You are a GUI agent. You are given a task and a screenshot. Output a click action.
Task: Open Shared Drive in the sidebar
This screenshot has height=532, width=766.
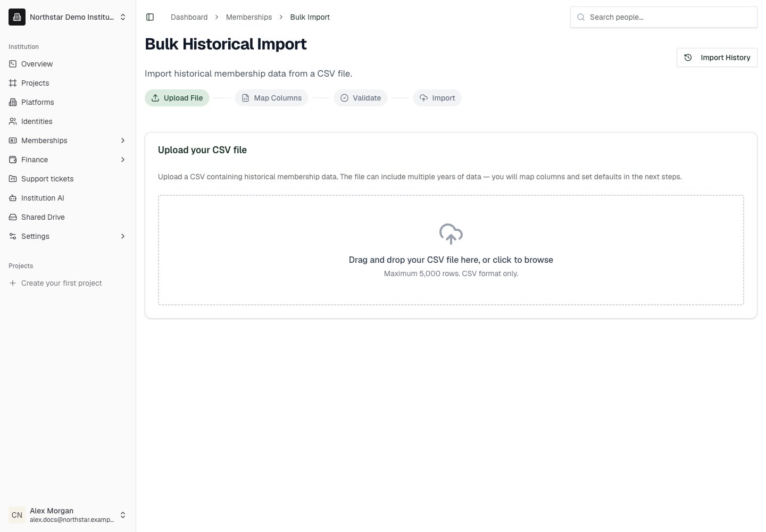(x=68, y=217)
